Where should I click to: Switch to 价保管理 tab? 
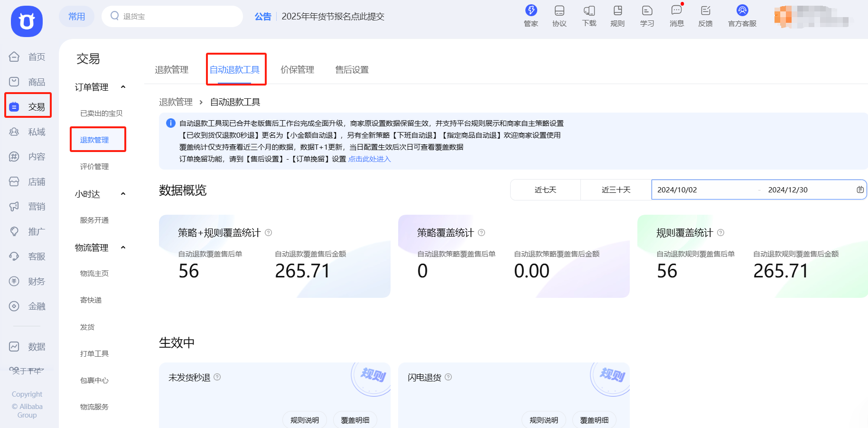coord(297,70)
